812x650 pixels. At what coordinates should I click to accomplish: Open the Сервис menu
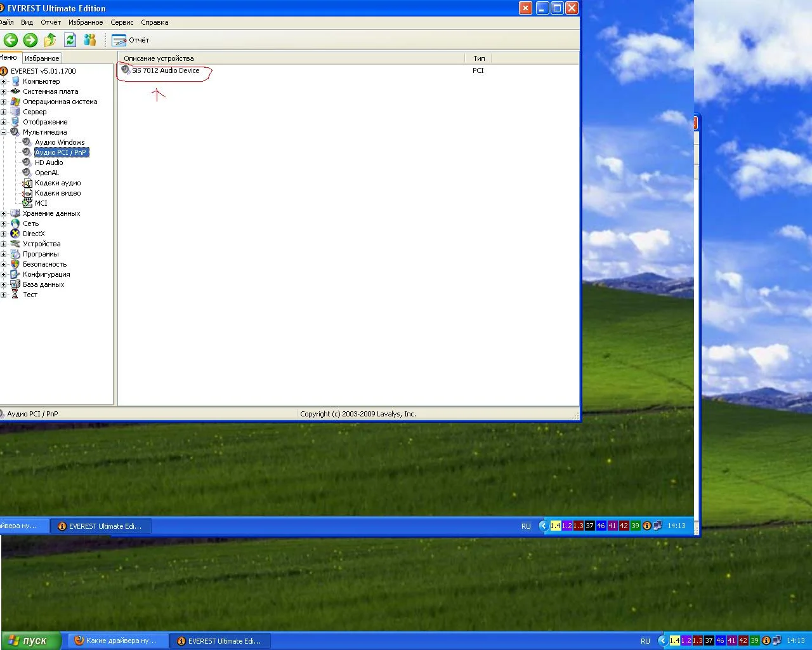pos(122,22)
